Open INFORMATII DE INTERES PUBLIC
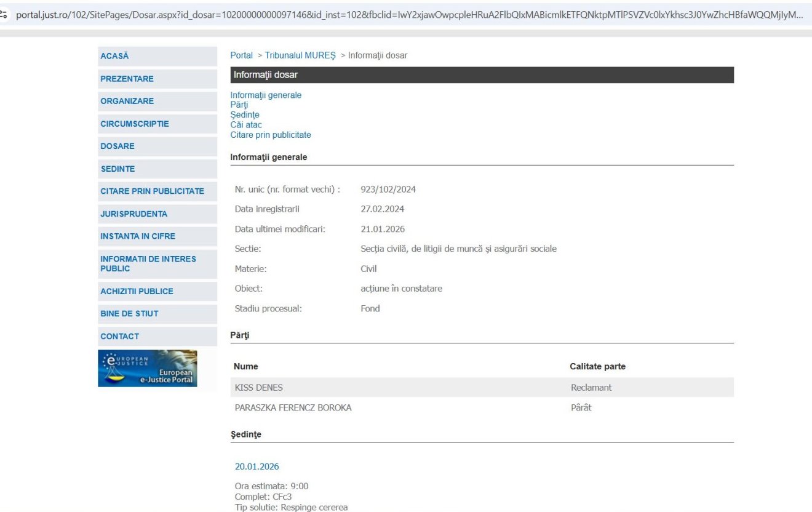The image size is (812, 512). tap(148, 263)
